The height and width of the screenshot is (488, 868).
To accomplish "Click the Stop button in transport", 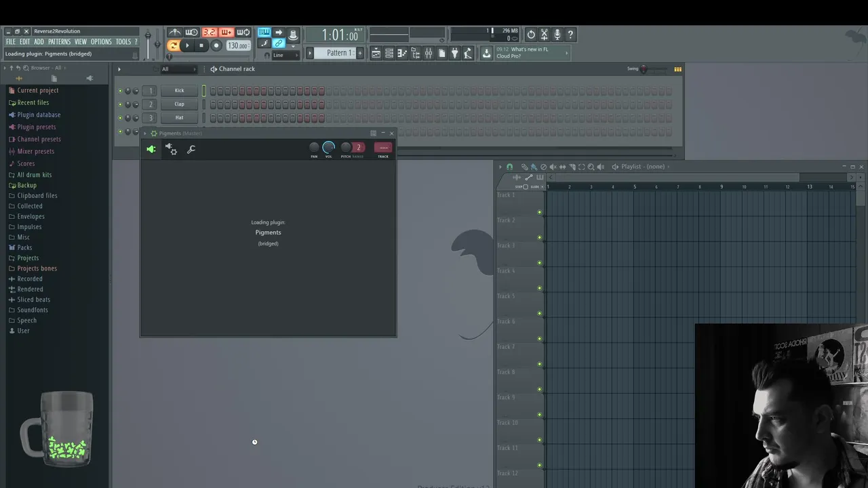I will pyautogui.click(x=201, y=45).
